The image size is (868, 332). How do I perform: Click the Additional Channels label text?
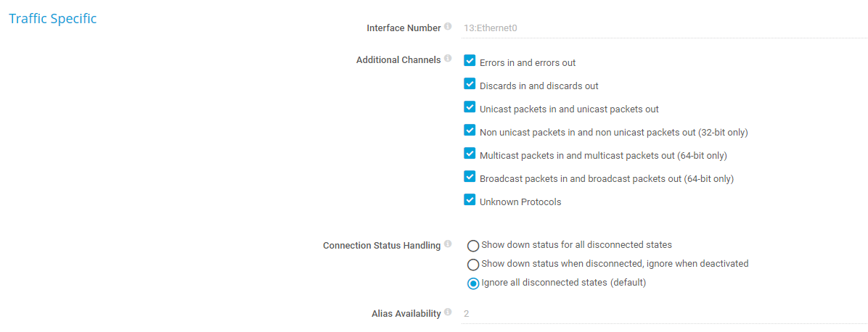398,60
